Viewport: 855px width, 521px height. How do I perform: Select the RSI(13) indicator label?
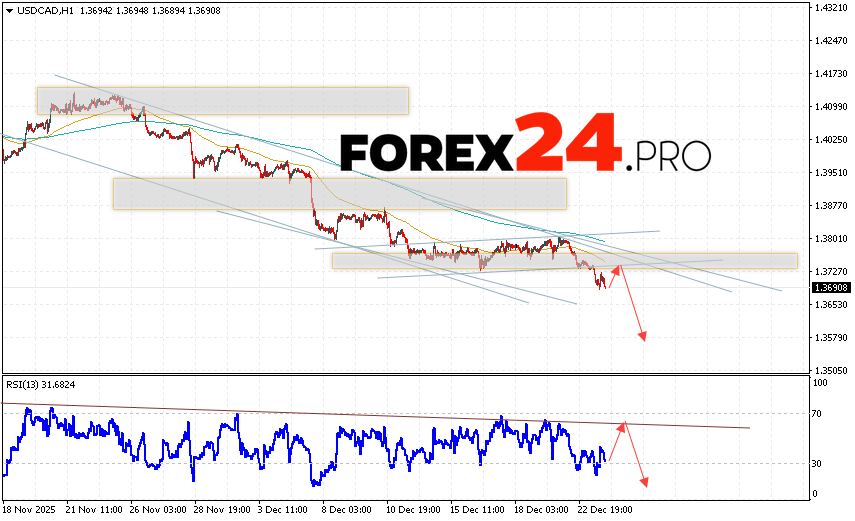pos(41,385)
